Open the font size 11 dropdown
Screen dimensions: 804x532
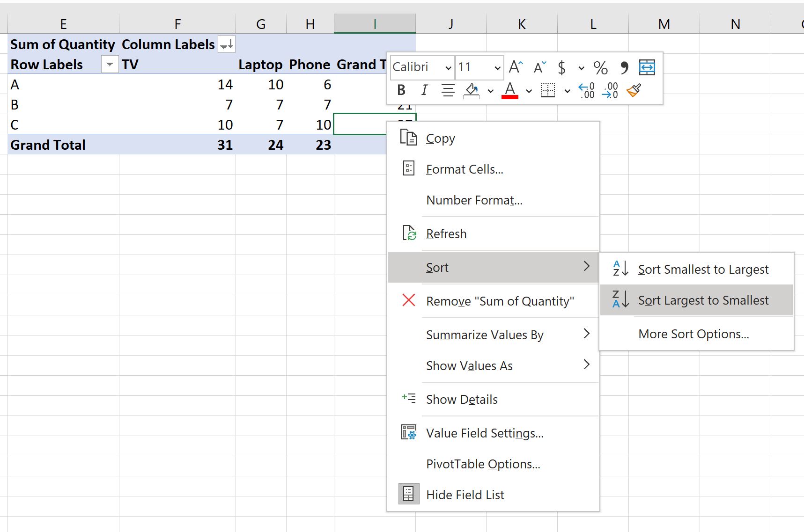click(x=497, y=67)
